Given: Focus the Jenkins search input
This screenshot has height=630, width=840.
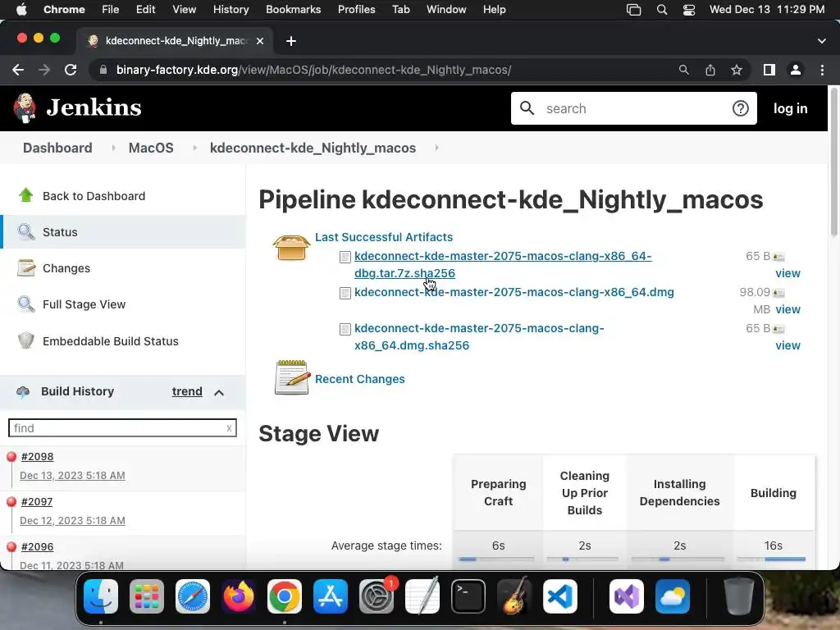Looking at the screenshot, I should click(634, 108).
